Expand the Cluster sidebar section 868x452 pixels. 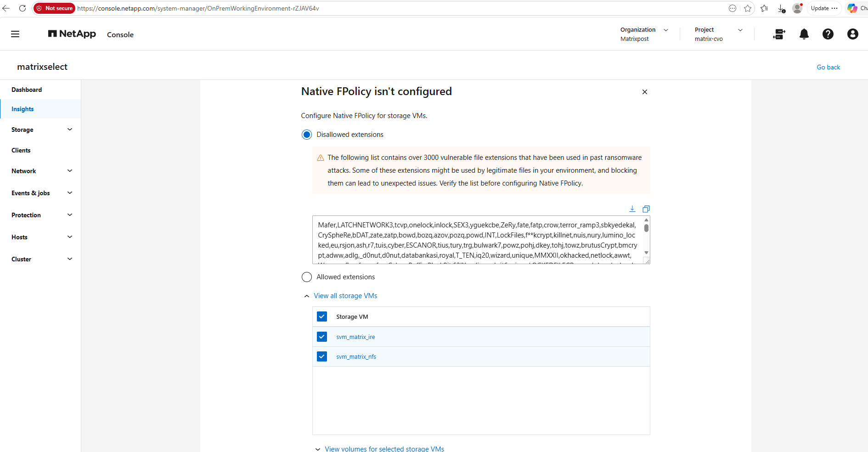click(40, 259)
